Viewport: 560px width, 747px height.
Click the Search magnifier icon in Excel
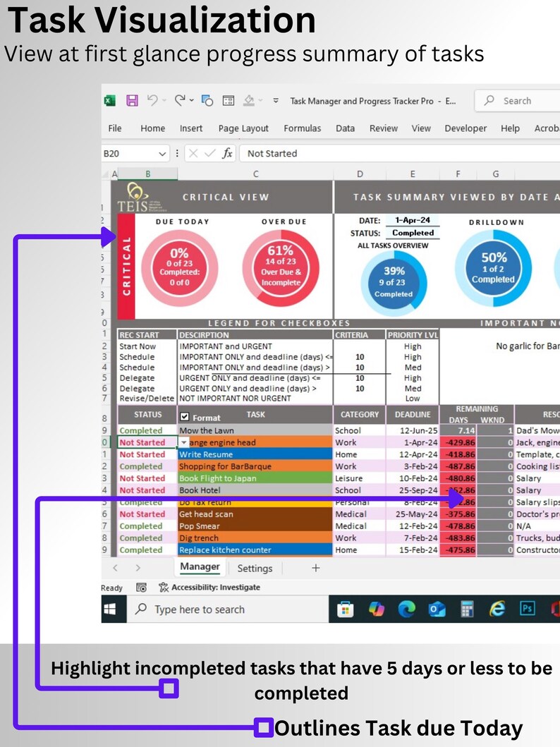coord(489,101)
